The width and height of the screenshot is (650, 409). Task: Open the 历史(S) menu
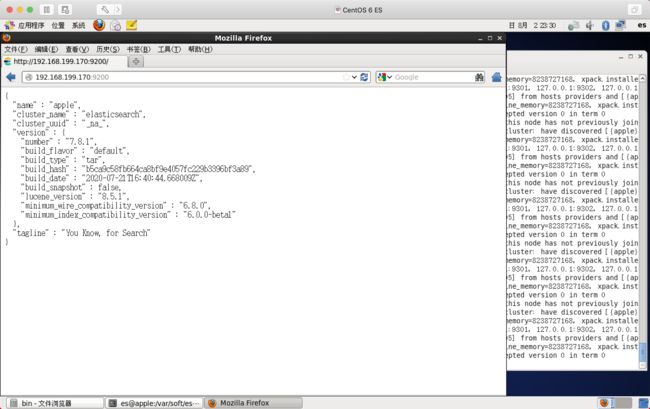108,49
